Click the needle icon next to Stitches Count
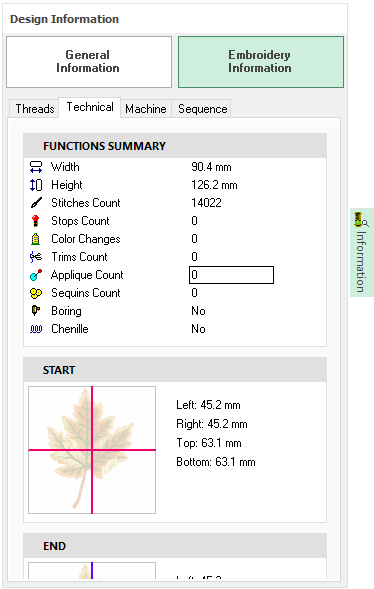The image size is (374, 589). point(36,203)
